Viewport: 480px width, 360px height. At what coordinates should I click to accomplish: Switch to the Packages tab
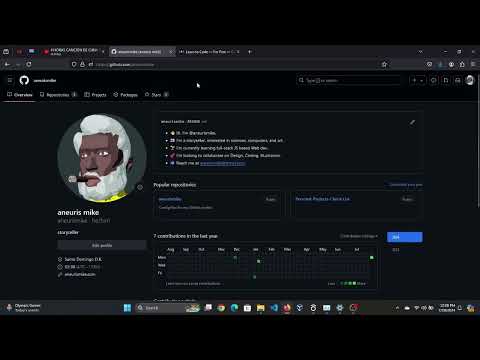pyautogui.click(x=125, y=95)
